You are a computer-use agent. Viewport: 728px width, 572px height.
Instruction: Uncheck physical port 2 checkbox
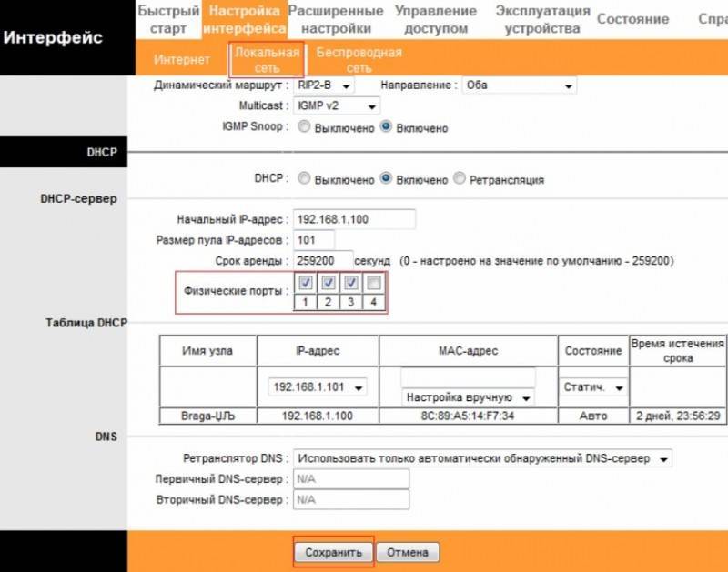[329, 283]
